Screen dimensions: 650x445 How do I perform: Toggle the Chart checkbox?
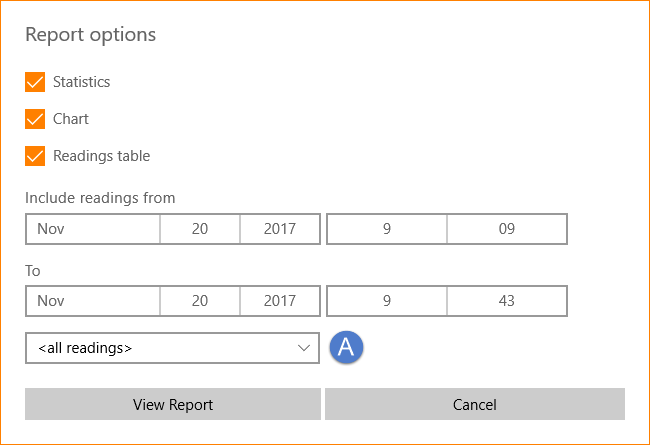35,119
